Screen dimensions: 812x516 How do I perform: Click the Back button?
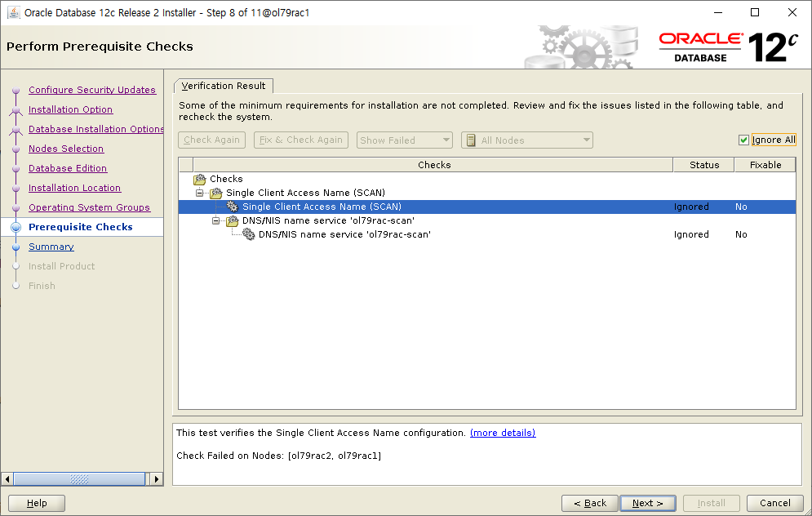pyautogui.click(x=590, y=503)
